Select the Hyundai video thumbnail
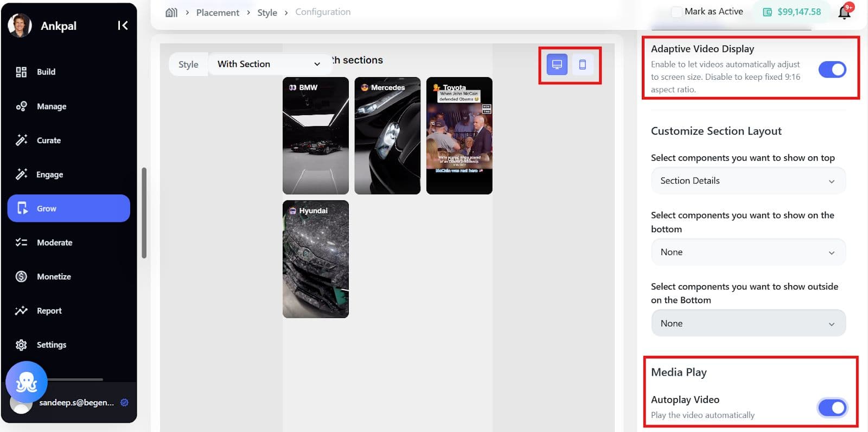 pos(315,259)
